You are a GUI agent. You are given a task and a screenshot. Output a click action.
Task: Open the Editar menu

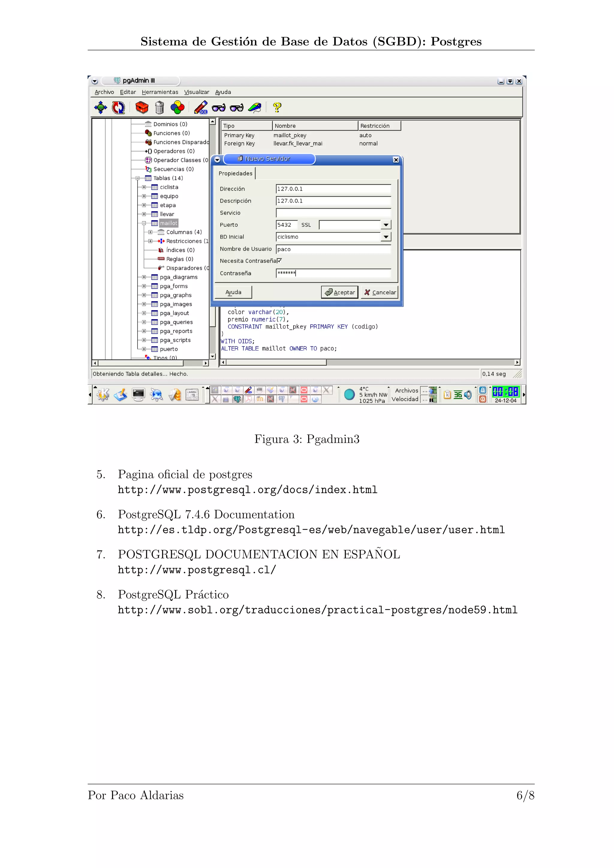tap(128, 92)
